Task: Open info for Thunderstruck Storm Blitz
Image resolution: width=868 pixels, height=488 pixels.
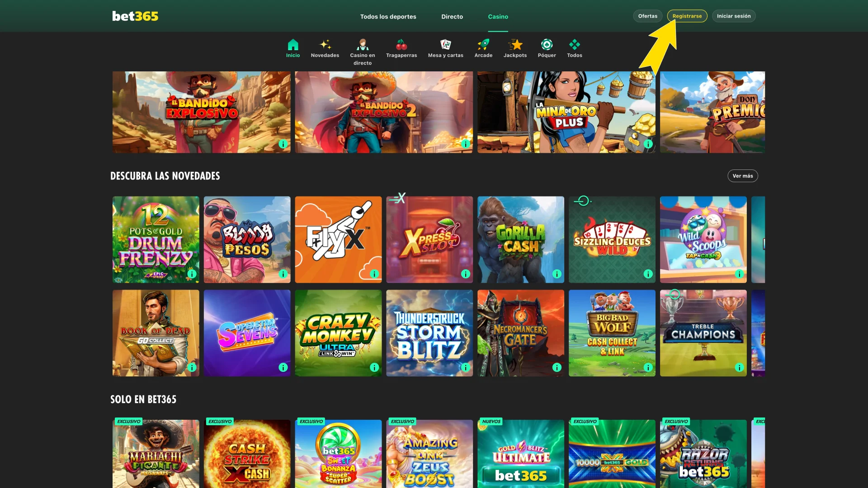Action: coord(465,367)
